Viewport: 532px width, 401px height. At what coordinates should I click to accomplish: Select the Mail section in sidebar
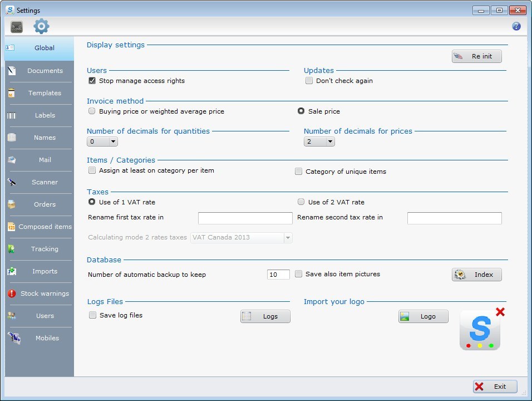pos(44,160)
